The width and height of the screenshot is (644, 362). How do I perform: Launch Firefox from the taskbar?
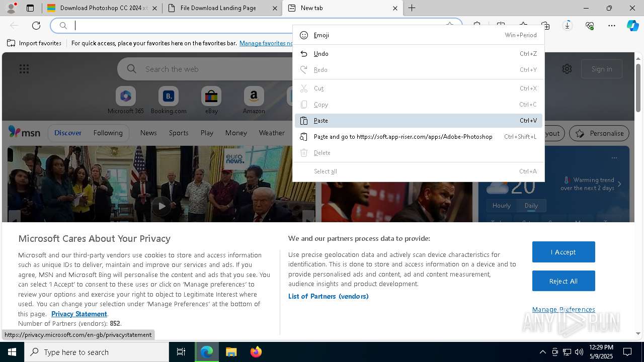point(256,352)
